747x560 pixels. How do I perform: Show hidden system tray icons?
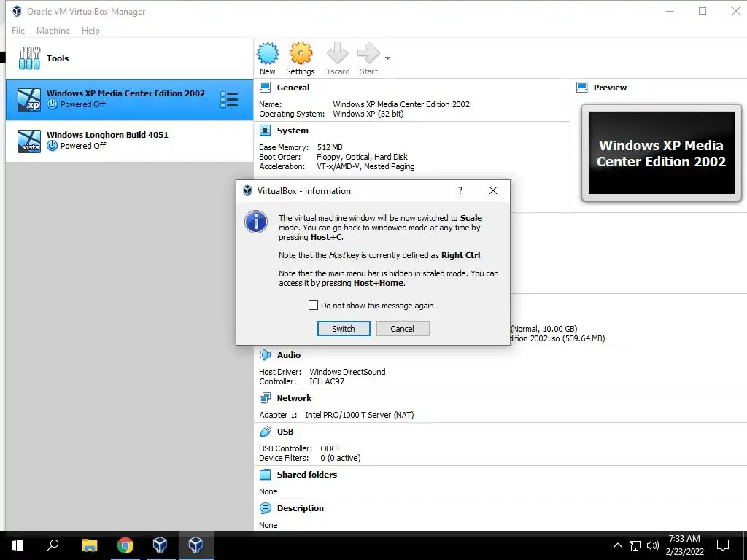[617, 545]
